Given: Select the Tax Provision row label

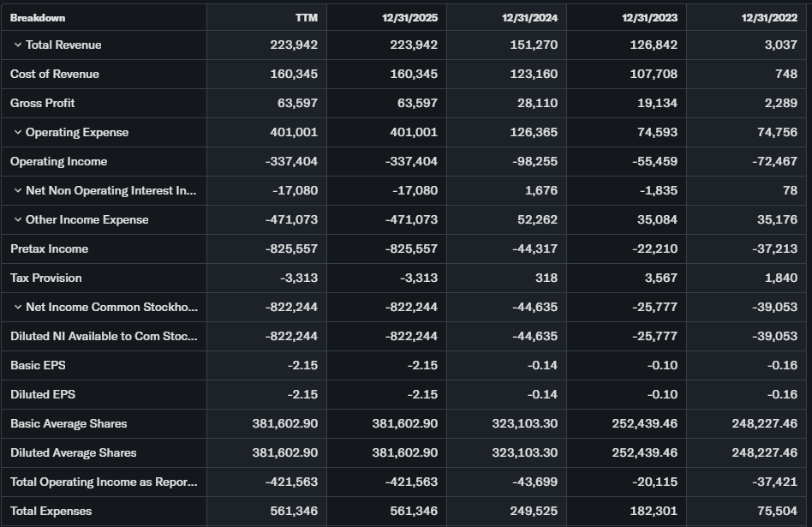Looking at the screenshot, I should pyautogui.click(x=46, y=278).
